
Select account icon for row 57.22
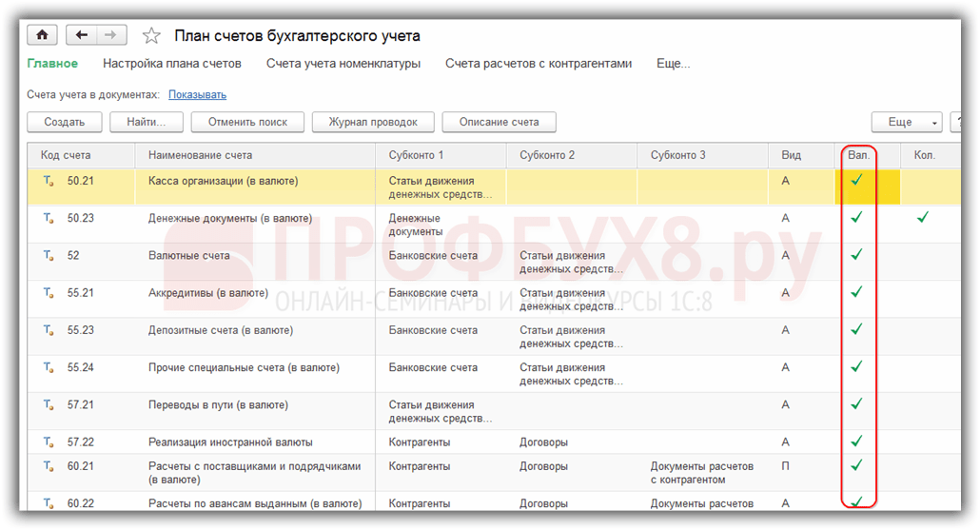[49, 442]
